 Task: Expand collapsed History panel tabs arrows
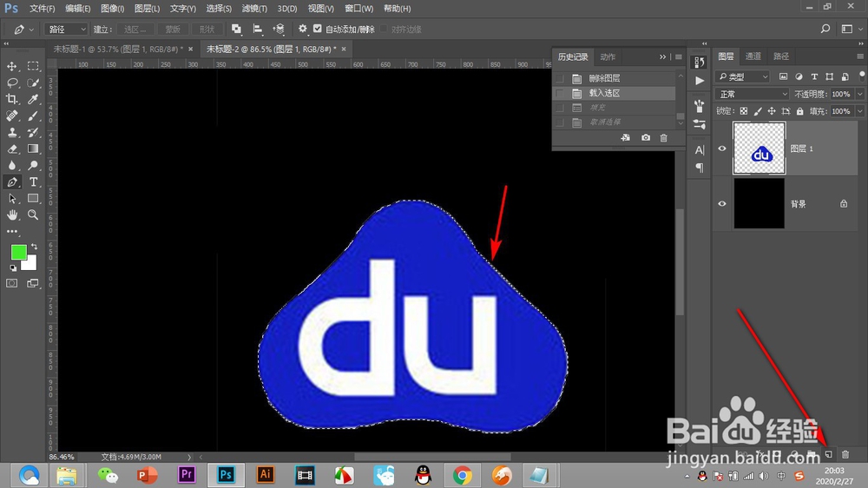coord(662,56)
